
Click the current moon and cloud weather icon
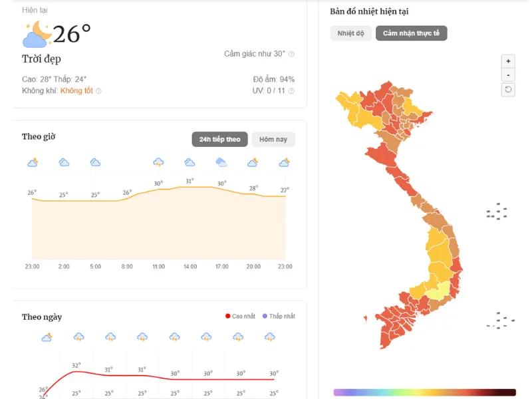(x=37, y=35)
